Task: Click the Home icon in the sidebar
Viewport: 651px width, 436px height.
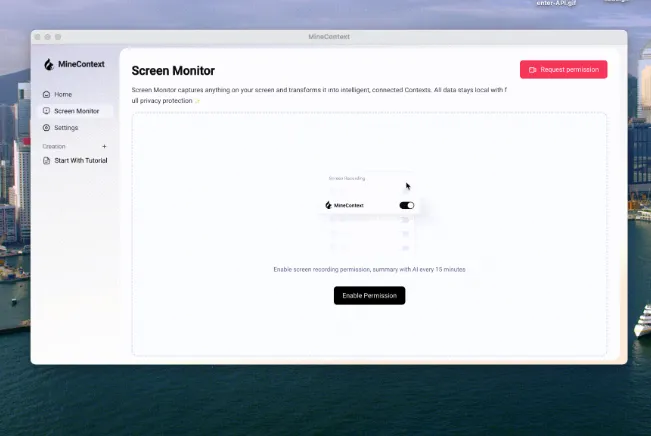Action: (x=46, y=94)
